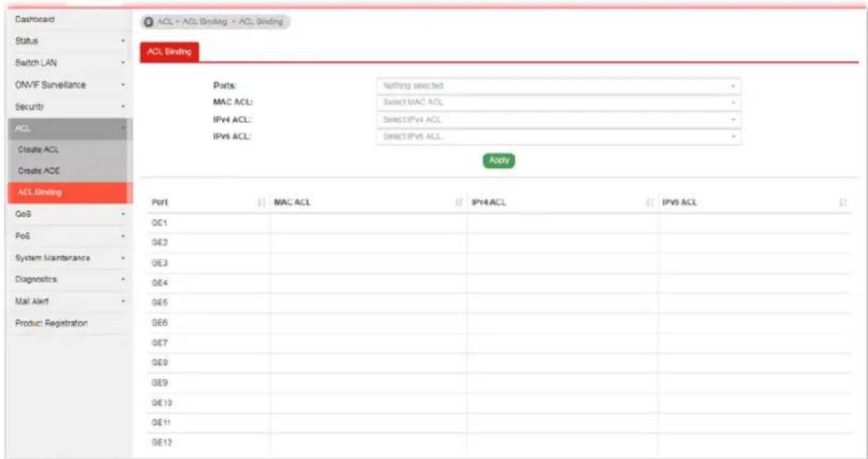
Task: Click the GE12 port row
Action: (499, 443)
